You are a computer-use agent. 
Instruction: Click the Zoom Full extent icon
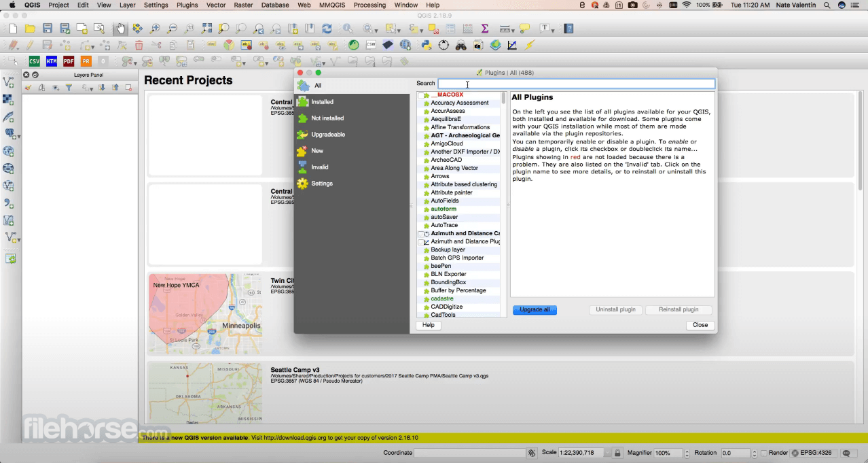click(206, 29)
